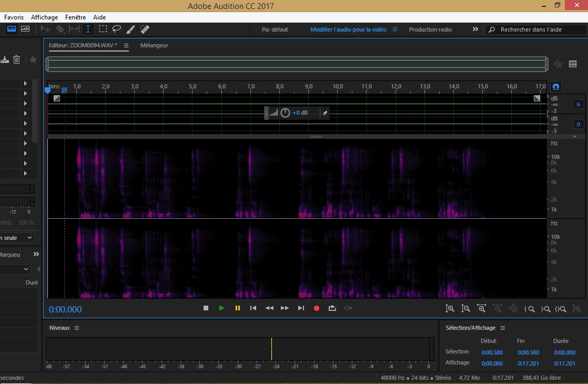
Task: Zoom in time
Action: click(482, 309)
